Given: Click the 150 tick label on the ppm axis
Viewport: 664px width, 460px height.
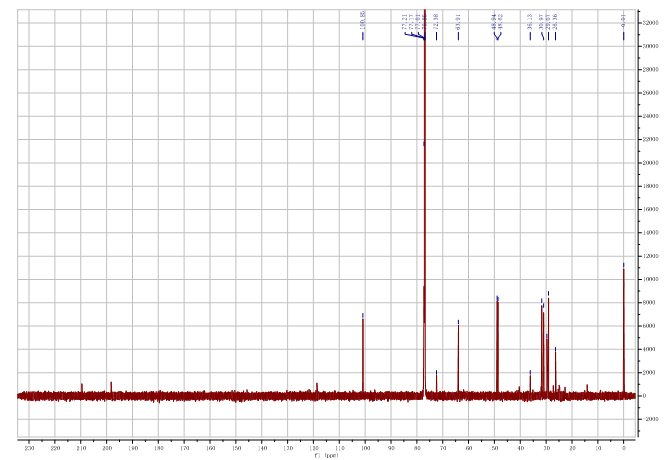Looking at the screenshot, I should 236,448.
